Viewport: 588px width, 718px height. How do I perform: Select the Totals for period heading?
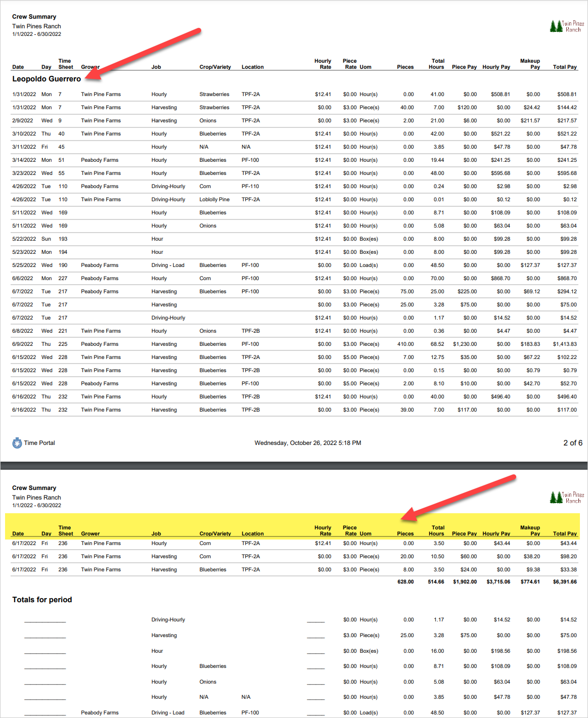point(42,600)
